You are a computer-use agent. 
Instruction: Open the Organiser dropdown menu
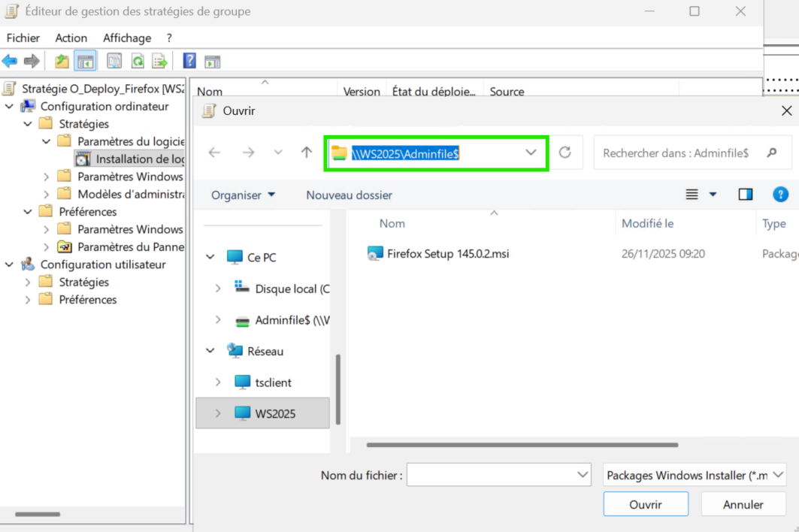point(243,195)
